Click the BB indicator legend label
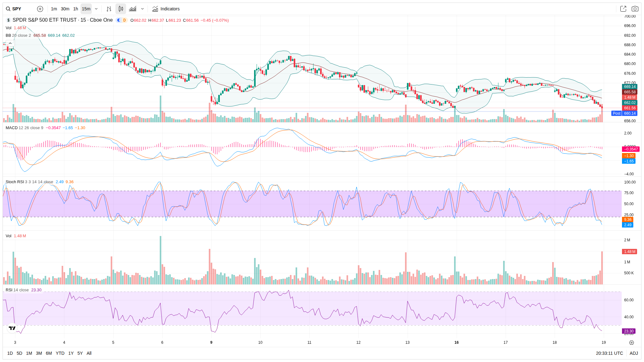 point(8,36)
